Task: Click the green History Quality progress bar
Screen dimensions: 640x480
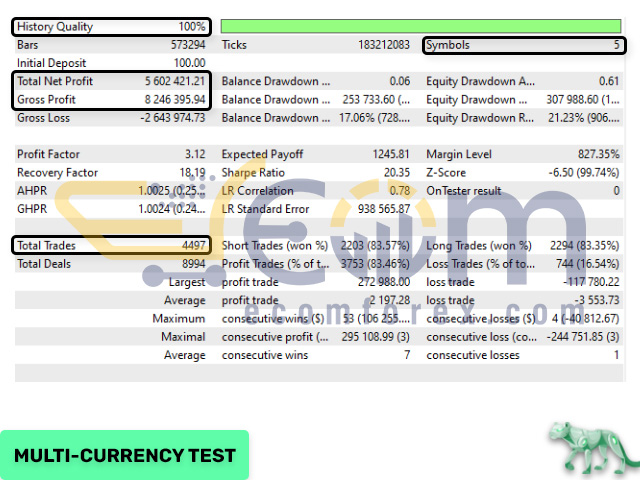Action: pos(421,27)
